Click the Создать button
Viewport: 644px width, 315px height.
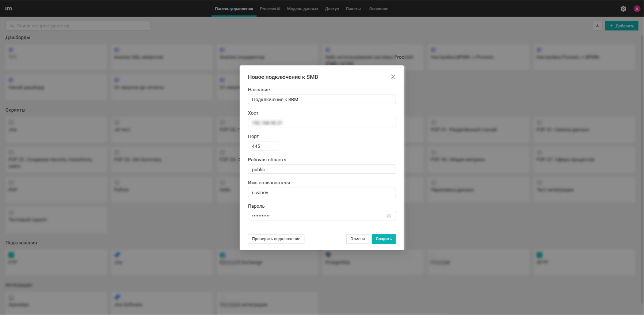click(x=384, y=239)
